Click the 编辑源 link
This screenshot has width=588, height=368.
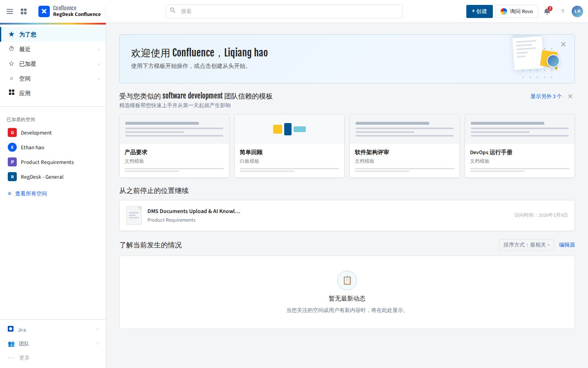[567, 245]
